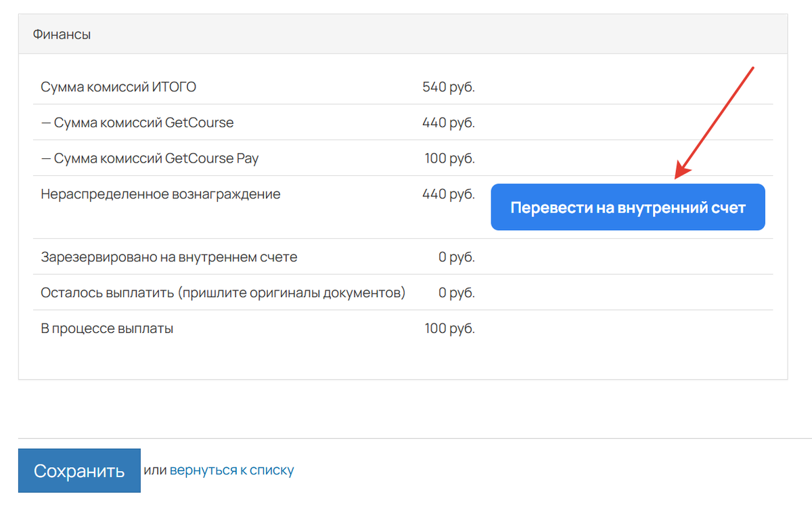The height and width of the screenshot is (505, 812).
Task: Select the 440 руб. value for Нераспределенное вознаграждение
Action: point(449,194)
